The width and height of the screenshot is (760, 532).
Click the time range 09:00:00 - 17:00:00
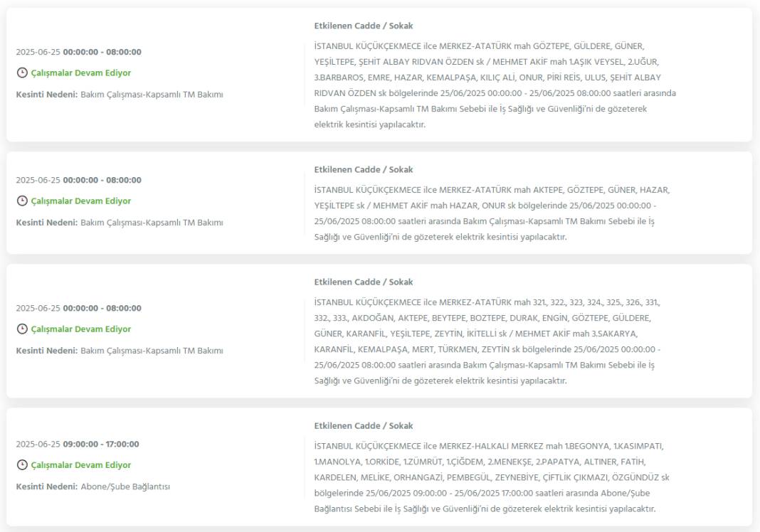[101, 444]
